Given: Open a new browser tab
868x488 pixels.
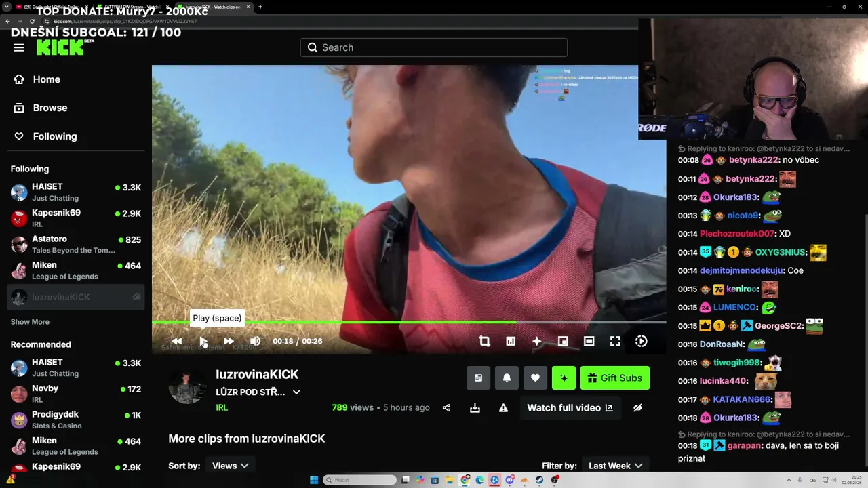Looking at the screenshot, I should (260, 7).
